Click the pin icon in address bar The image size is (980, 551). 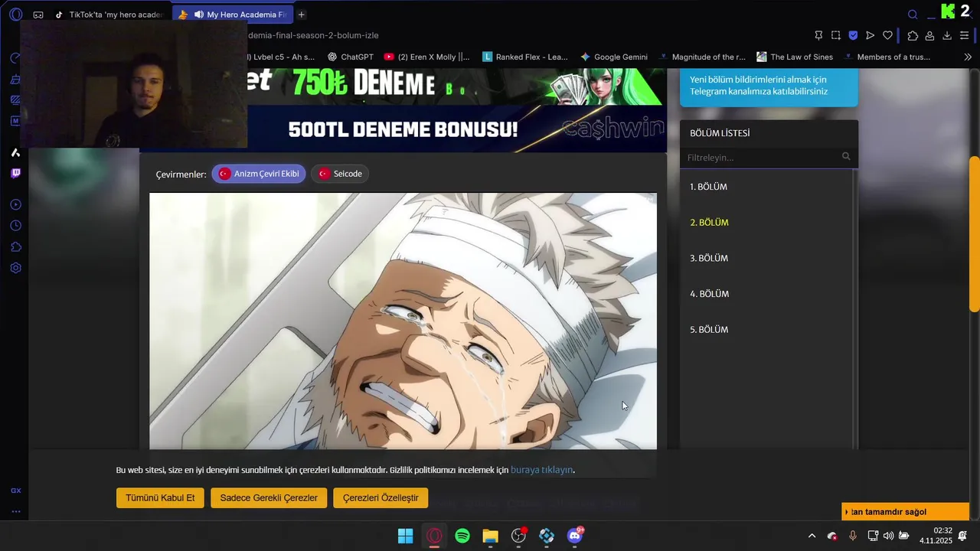tap(818, 35)
